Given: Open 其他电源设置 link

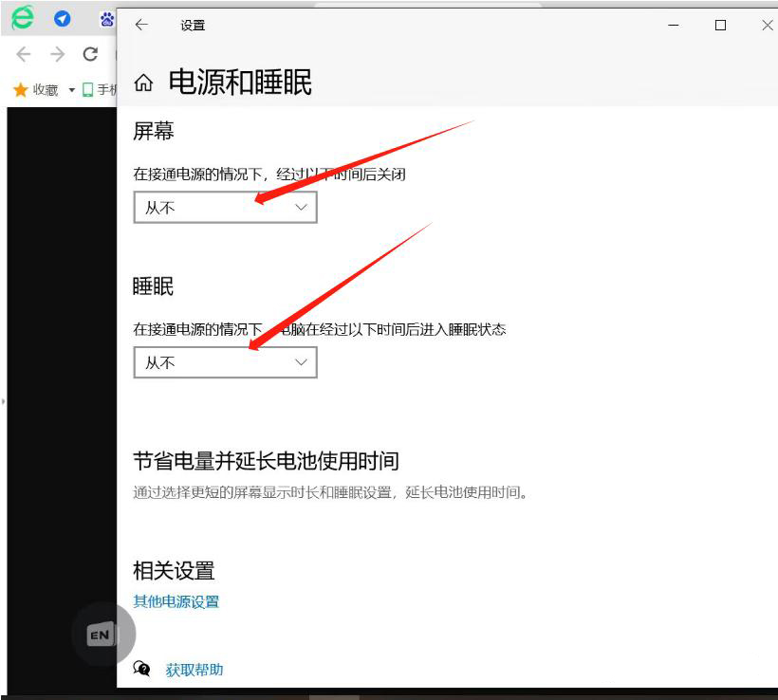Looking at the screenshot, I should pos(176,601).
